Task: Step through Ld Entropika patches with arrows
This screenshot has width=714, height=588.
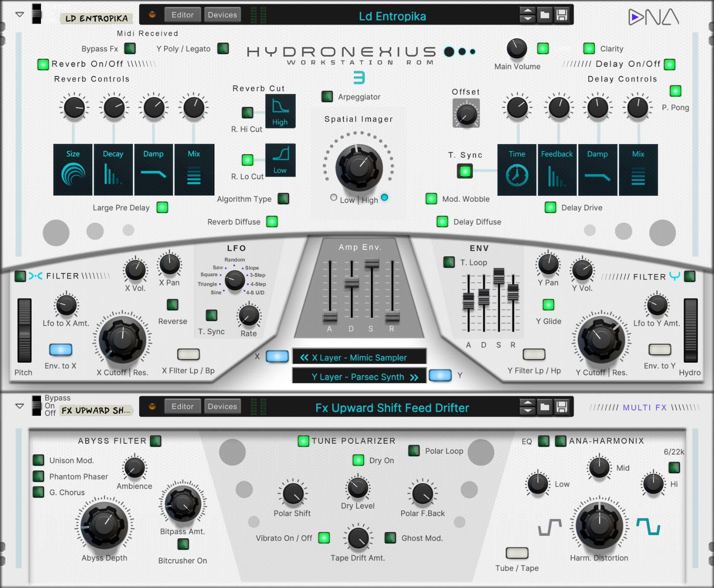Action: [527, 15]
